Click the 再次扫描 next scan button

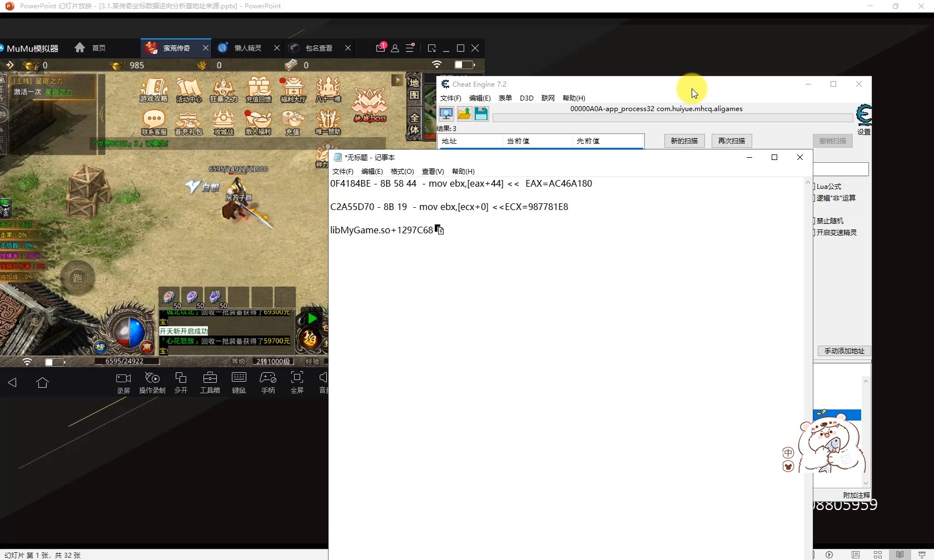click(x=732, y=141)
